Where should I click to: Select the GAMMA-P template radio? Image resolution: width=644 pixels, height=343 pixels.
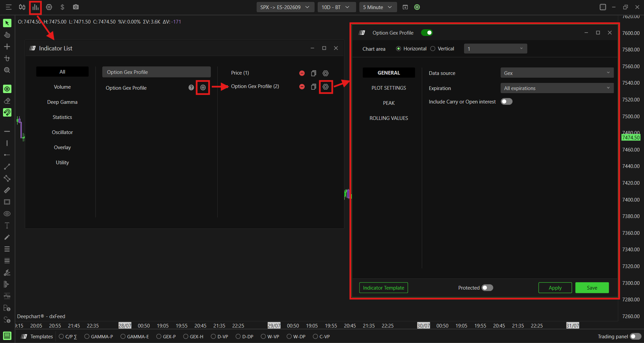coord(87,336)
